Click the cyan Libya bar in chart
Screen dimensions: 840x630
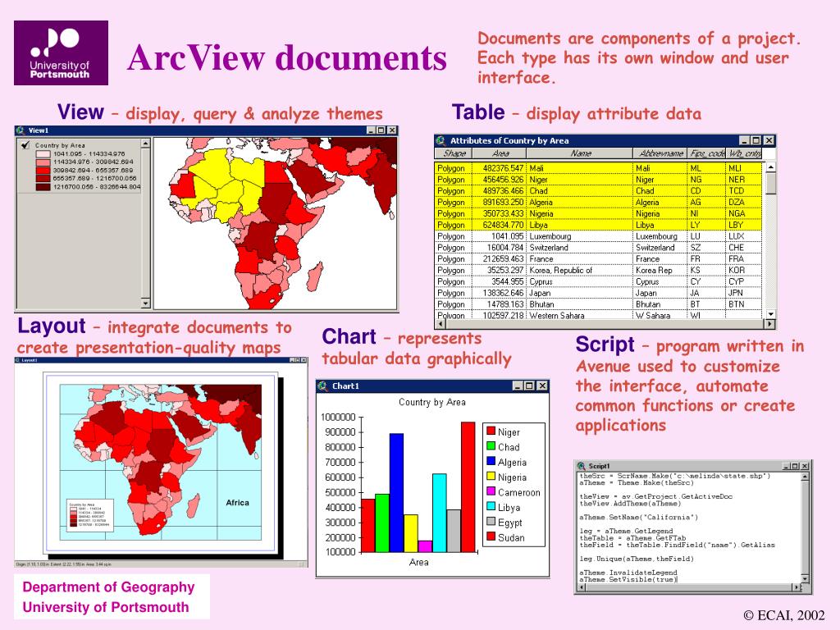tap(440, 513)
